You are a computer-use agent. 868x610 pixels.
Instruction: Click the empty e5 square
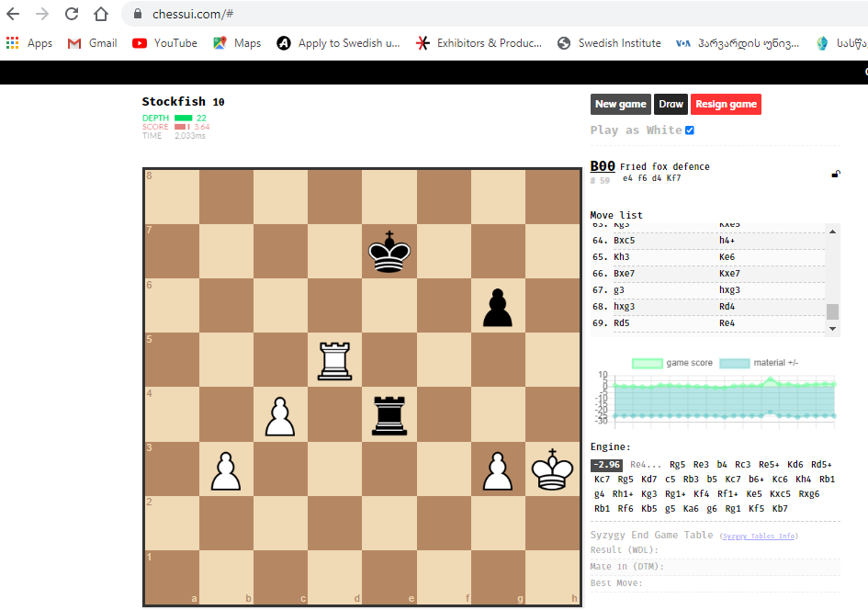pyautogui.click(x=389, y=360)
